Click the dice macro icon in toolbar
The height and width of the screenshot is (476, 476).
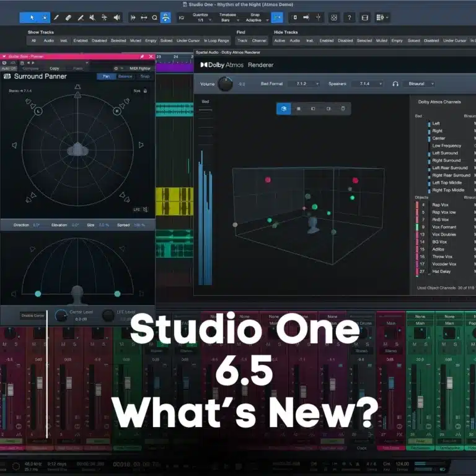pyautogui.click(x=333, y=17)
